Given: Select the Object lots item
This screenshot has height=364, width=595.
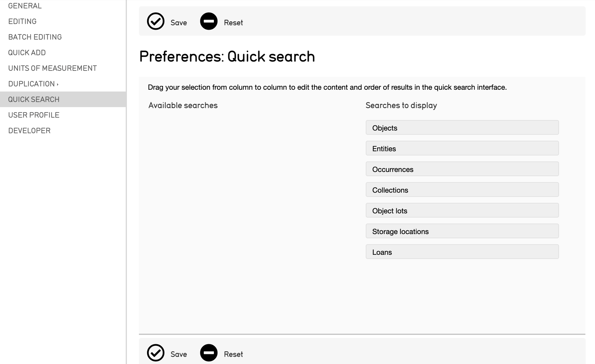Looking at the screenshot, I should click(x=462, y=210).
